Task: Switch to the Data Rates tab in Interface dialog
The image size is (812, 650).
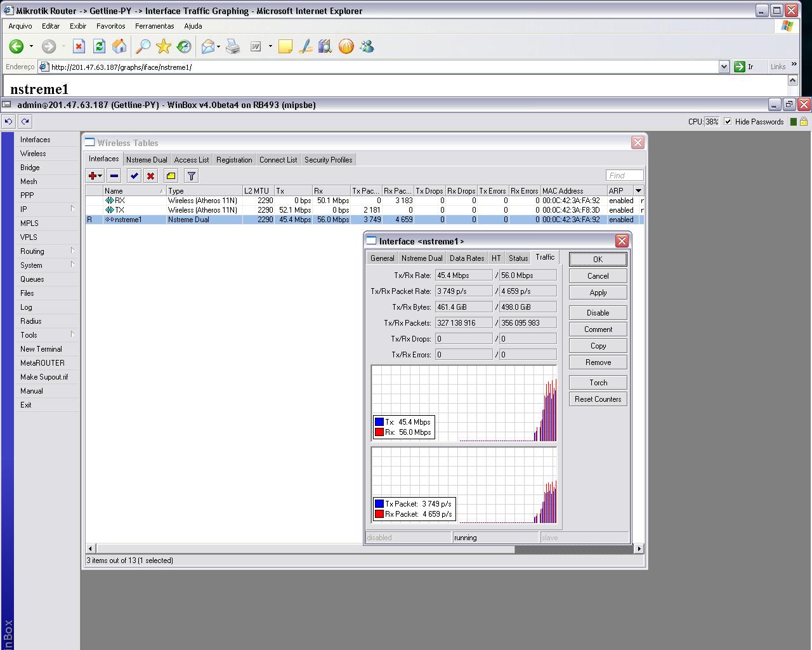Action: [x=467, y=258]
